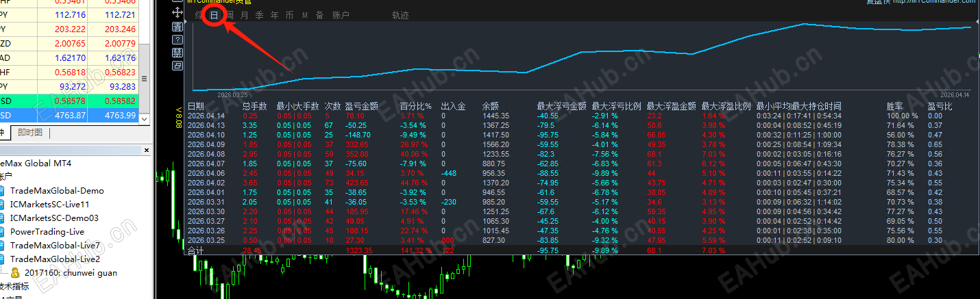This screenshot has height=299, width=980.
Task: Open the 账户 account tab
Action: click(341, 15)
